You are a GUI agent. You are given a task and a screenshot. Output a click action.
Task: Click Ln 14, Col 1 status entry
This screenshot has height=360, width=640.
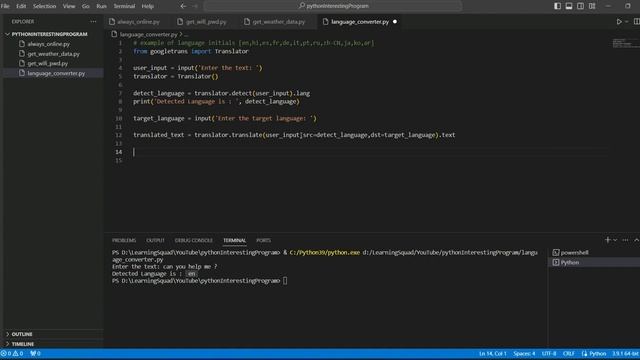pos(493,354)
